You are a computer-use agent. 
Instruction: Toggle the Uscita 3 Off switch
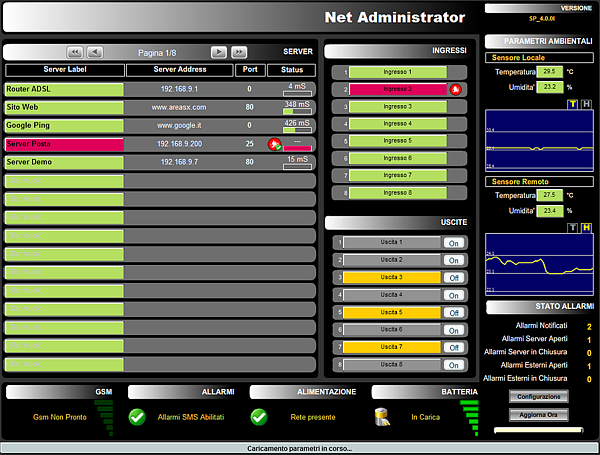pyautogui.click(x=452, y=278)
